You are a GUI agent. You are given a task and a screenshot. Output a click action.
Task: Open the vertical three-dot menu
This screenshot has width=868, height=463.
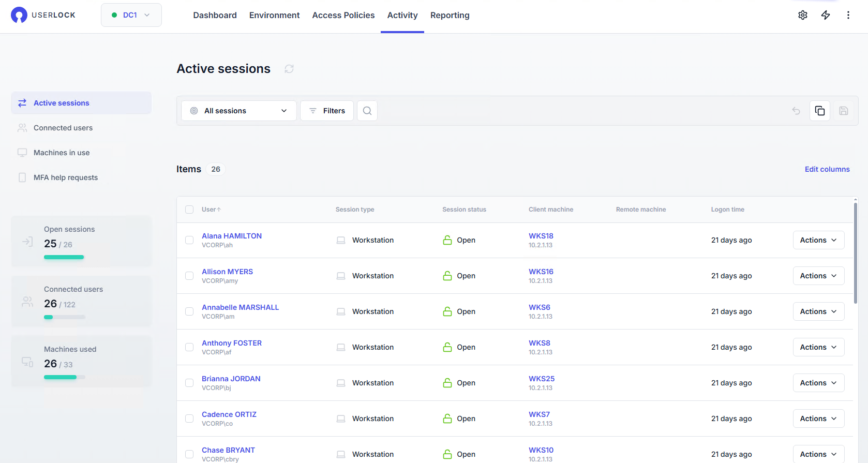[848, 15]
